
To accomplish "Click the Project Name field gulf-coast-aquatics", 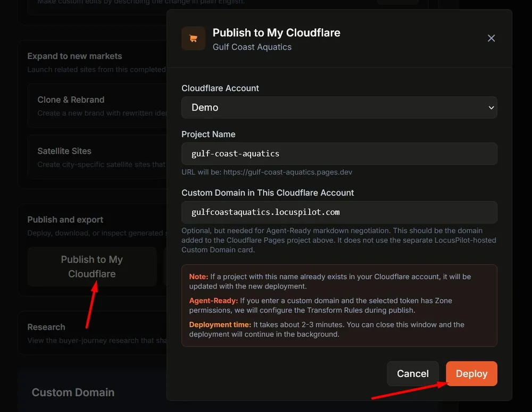I will tap(339, 154).
